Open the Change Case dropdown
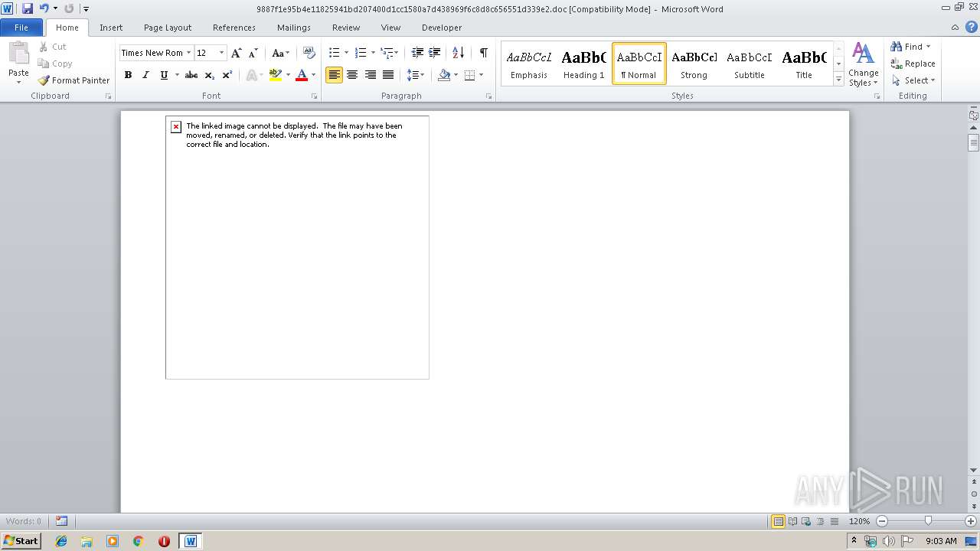Image resolution: width=980 pixels, height=551 pixels. (280, 53)
